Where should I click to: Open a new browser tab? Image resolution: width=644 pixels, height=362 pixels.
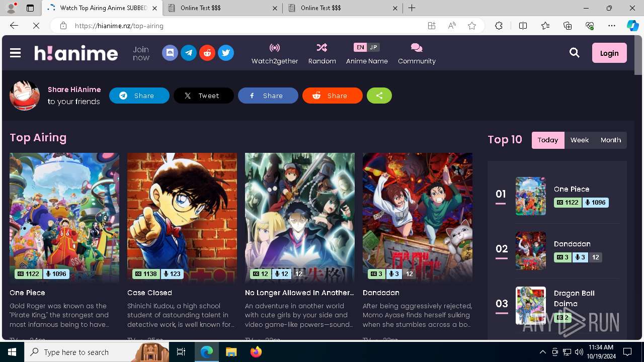(x=412, y=8)
